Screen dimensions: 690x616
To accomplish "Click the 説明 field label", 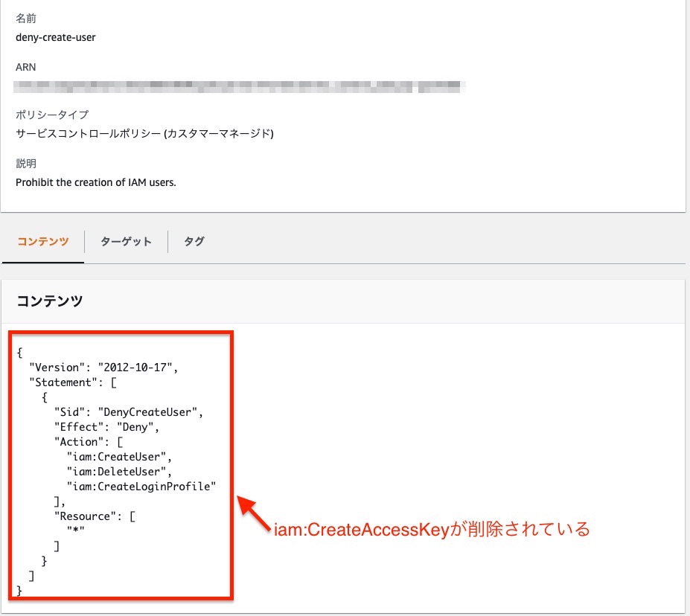I will coord(25,163).
